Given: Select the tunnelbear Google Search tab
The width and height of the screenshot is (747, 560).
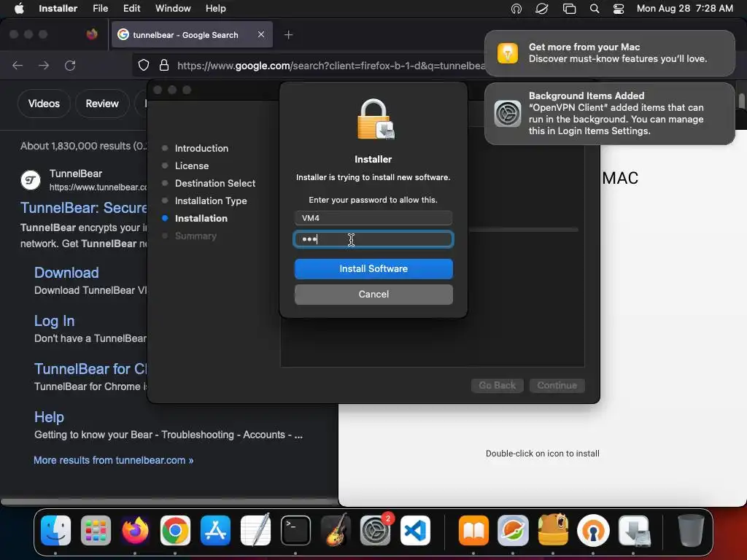Looking at the screenshot, I should 192,34.
